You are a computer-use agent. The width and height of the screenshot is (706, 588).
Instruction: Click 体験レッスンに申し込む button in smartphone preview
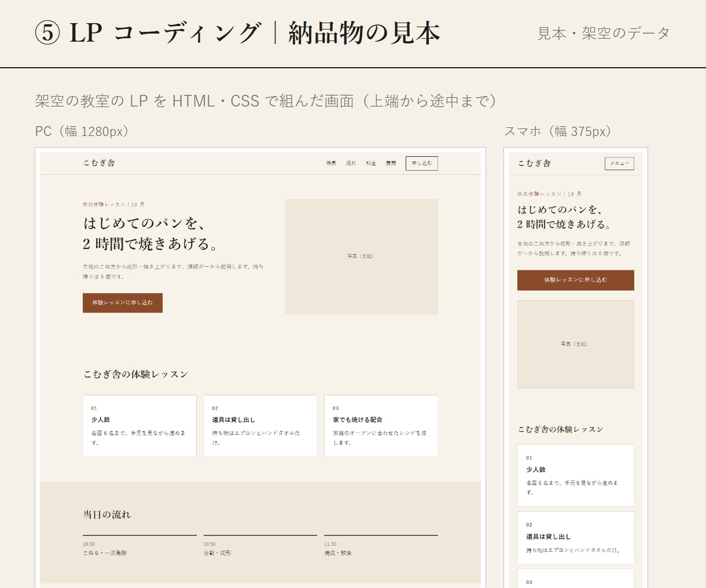(x=576, y=280)
